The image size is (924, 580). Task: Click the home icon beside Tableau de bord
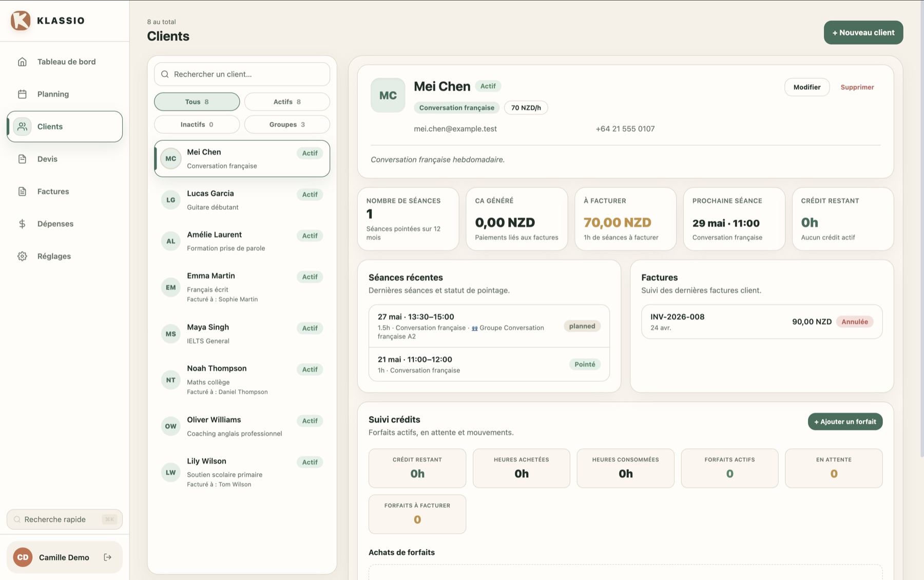[22, 62]
